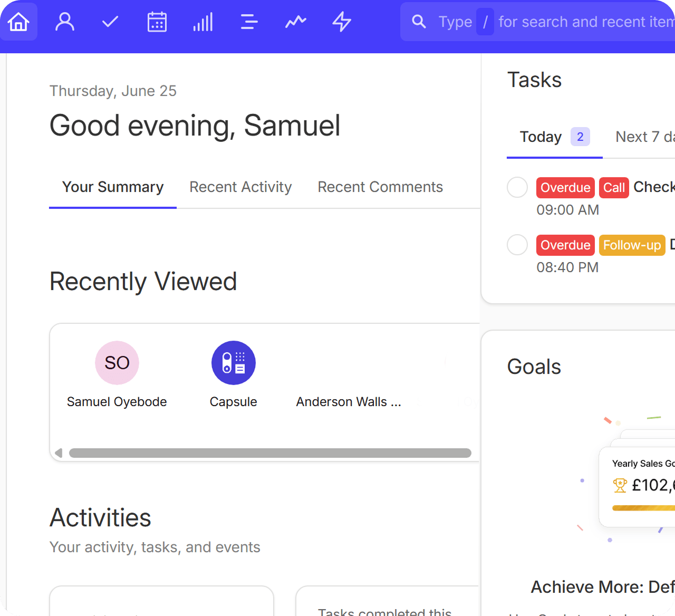Show the Next 7 days tasks tab

pos(645,137)
